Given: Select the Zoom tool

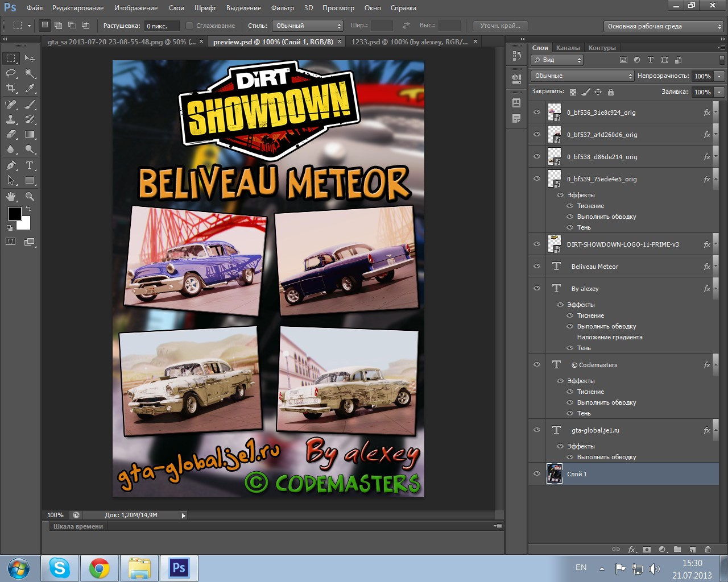Looking at the screenshot, I should pos(30,197).
